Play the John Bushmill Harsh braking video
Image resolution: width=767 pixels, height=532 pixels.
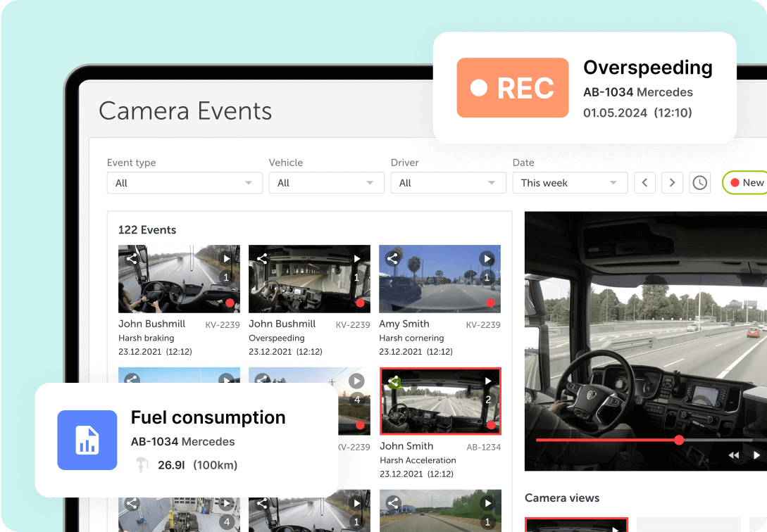tap(227, 258)
